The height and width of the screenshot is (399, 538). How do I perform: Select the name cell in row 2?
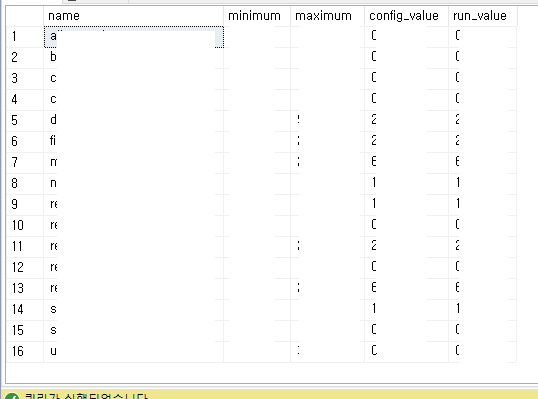[133, 57]
